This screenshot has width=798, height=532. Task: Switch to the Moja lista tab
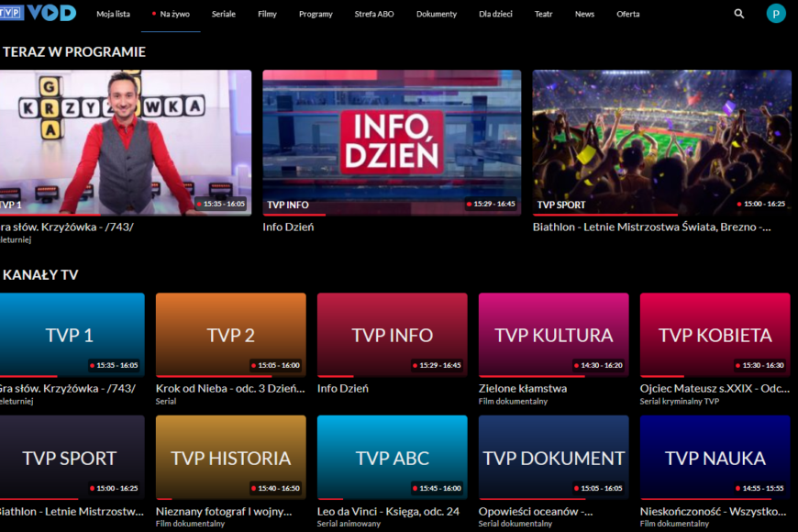coord(113,14)
